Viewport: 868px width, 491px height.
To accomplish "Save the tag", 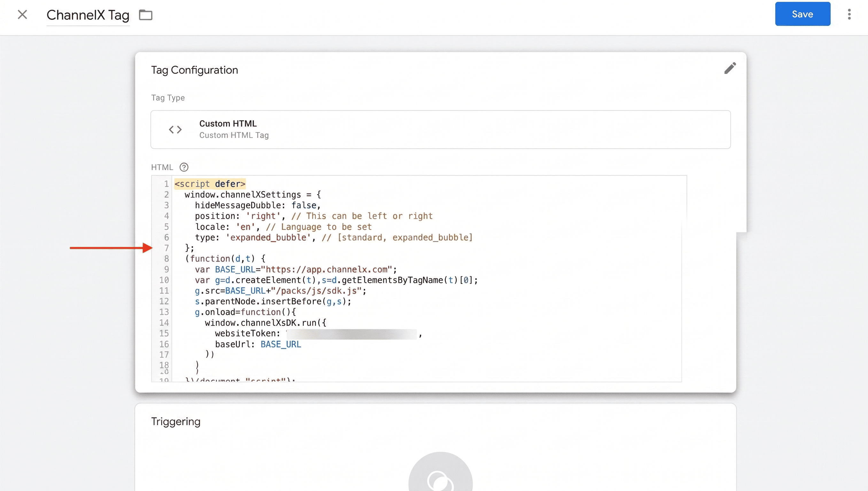I will tap(802, 14).
